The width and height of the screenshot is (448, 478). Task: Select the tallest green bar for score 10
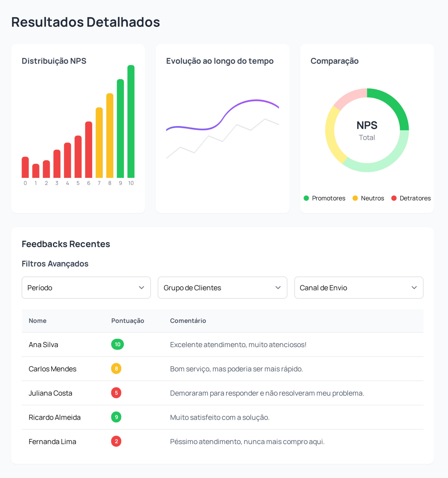point(131,121)
